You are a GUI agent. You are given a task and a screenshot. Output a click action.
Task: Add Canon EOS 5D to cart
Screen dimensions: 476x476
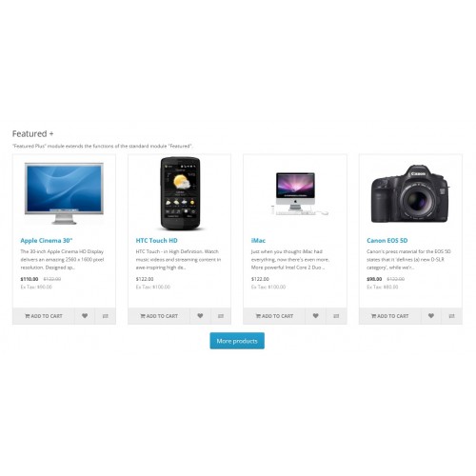[390, 316]
